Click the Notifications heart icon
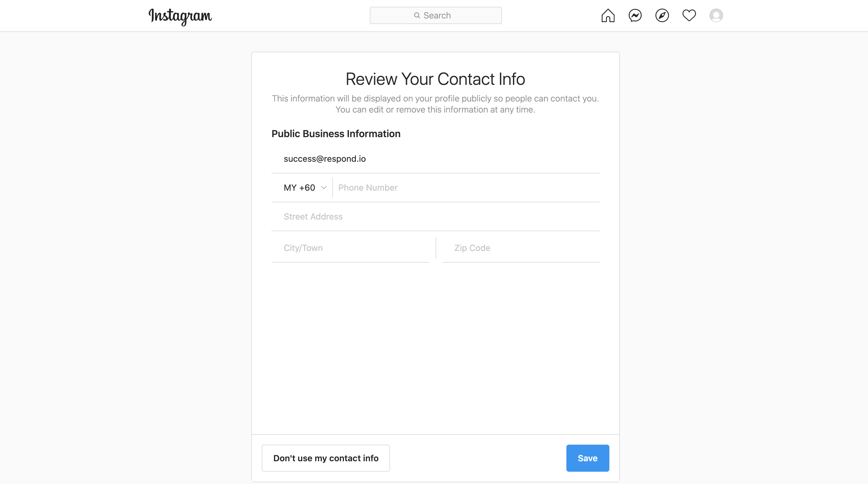Screen dimensions: 868x484 [689, 15]
